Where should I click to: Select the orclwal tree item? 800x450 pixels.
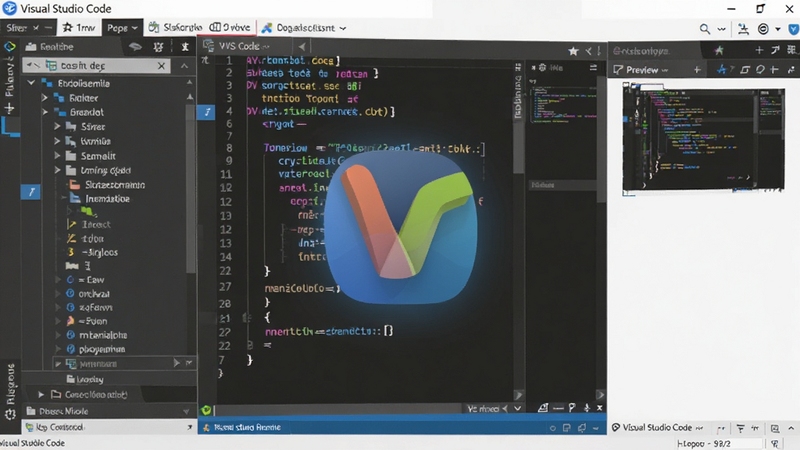point(89,294)
